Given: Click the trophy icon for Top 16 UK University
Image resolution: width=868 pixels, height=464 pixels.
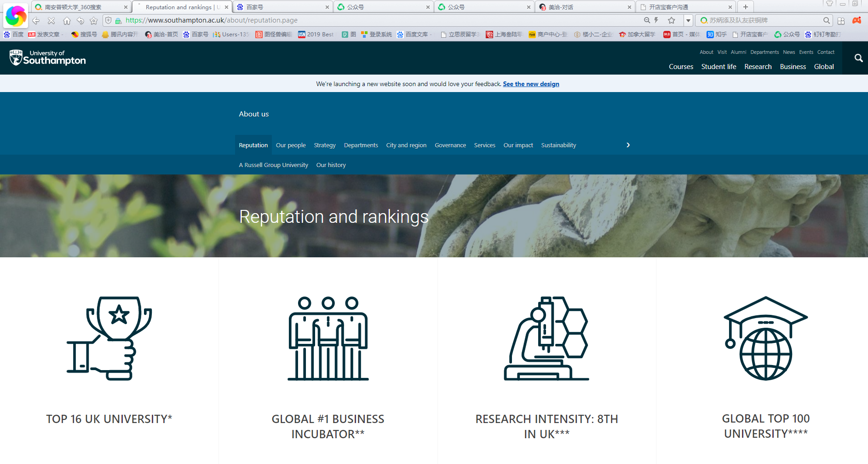Looking at the screenshot, I should pyautogui.click(x=109, y=338).
